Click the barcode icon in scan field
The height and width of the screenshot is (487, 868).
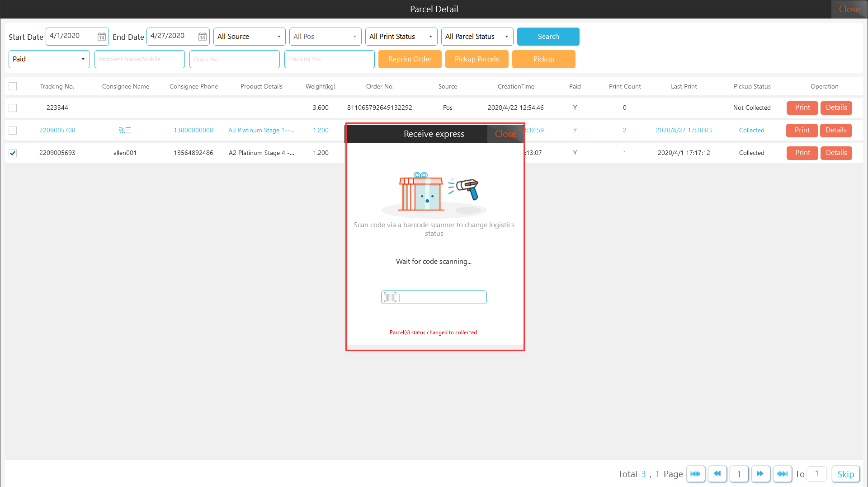pyautogui.click(x=390, y=297)
